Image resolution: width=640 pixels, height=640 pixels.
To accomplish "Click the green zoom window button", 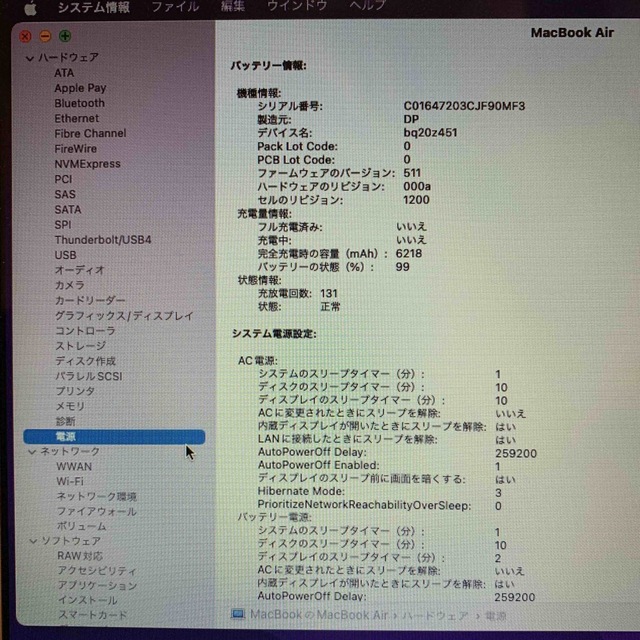I will 65,36.
